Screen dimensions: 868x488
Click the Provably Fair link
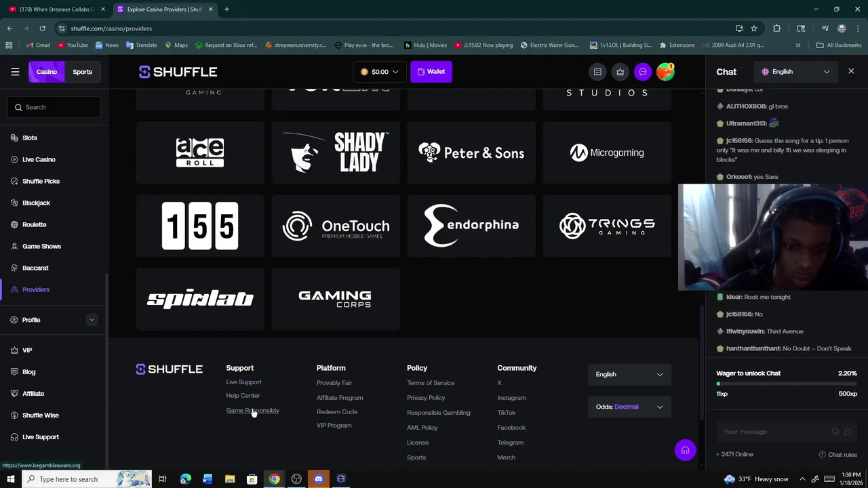click(334, 383)
